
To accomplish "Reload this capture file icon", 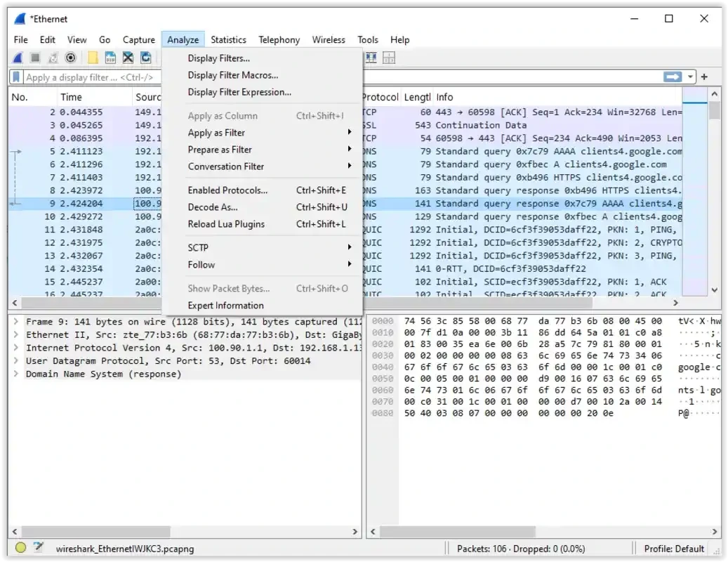I will coord(146,58).
